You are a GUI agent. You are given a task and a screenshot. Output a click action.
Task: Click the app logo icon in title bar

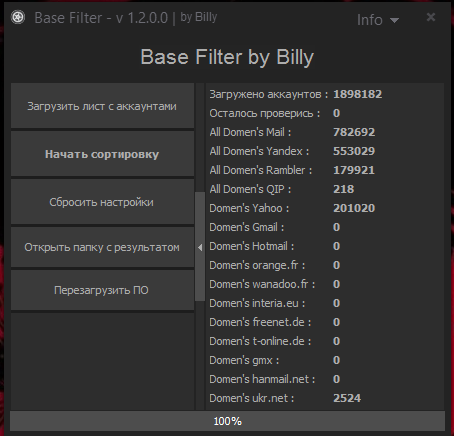(18, 17)
